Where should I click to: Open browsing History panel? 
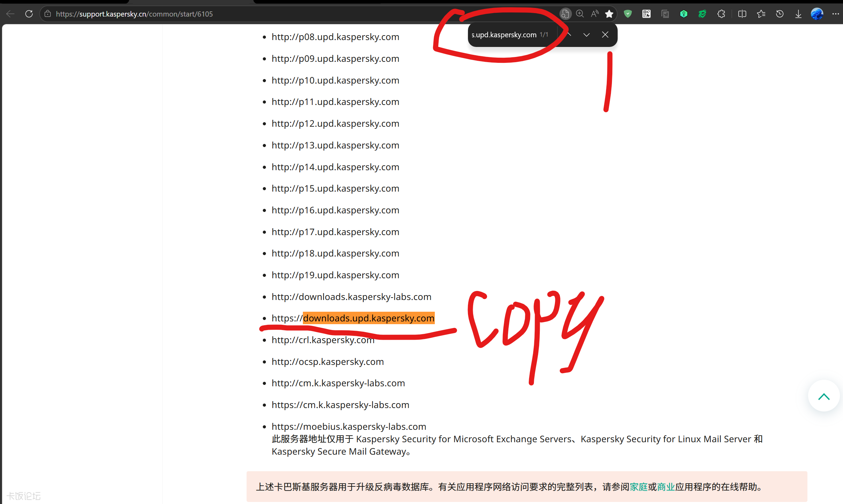point(780,14)
